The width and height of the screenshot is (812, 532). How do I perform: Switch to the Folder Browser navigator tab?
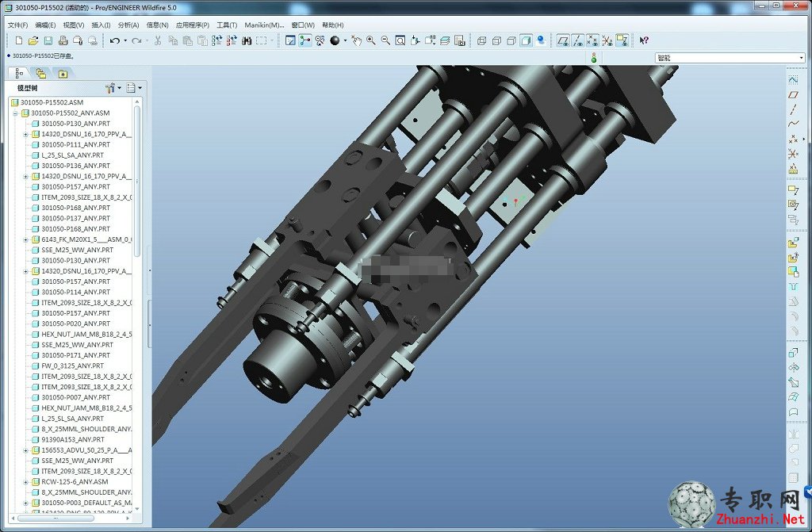[41, 74]
